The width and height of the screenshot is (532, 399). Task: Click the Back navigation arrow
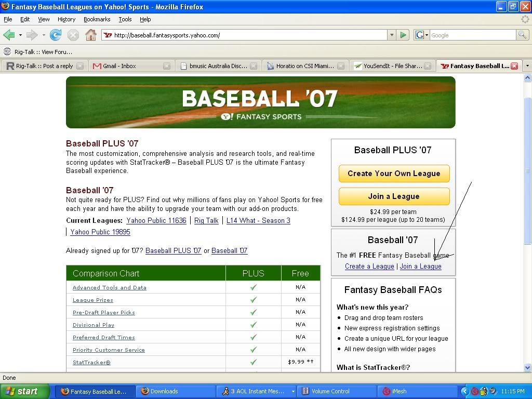pos(9,35)
